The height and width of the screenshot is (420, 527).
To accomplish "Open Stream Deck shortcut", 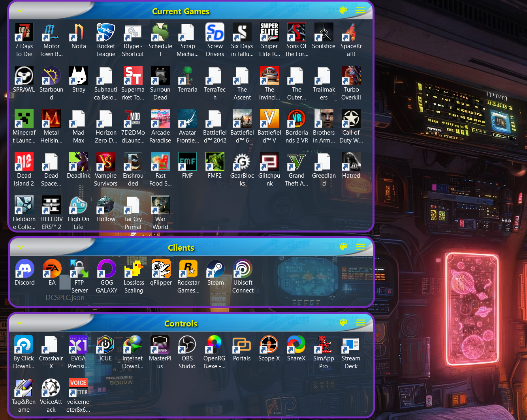I will (x=351, y=345).
